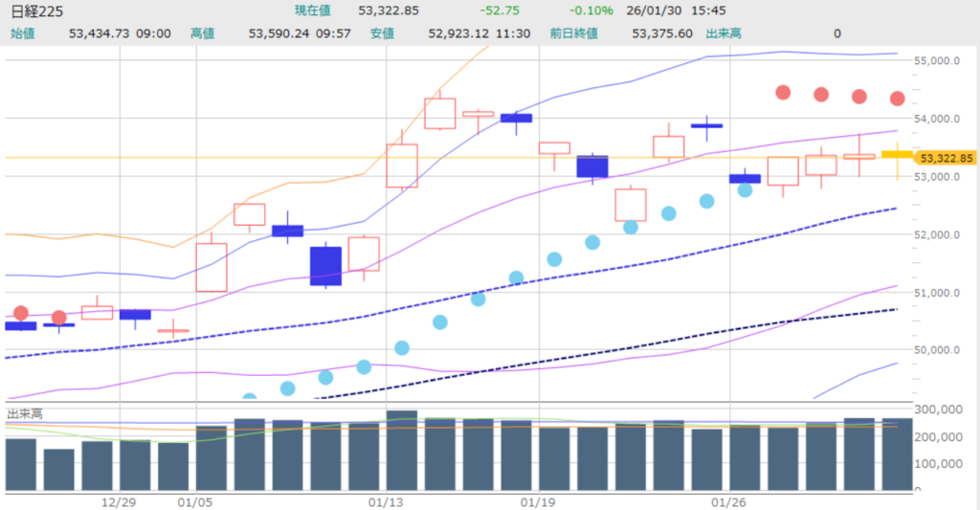Click the 前日終値 value 53,375.60
Screen dimensions: 980x510
662,33
